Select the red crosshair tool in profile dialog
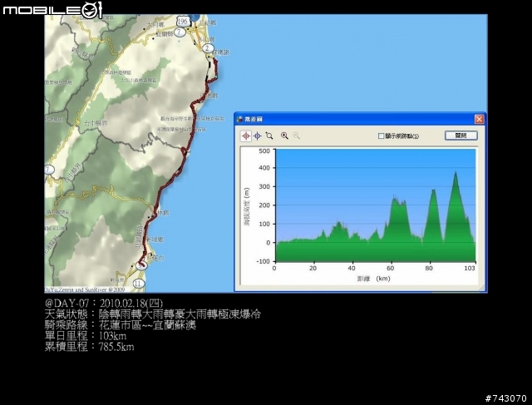532x405 pixels. coord(246,136)
